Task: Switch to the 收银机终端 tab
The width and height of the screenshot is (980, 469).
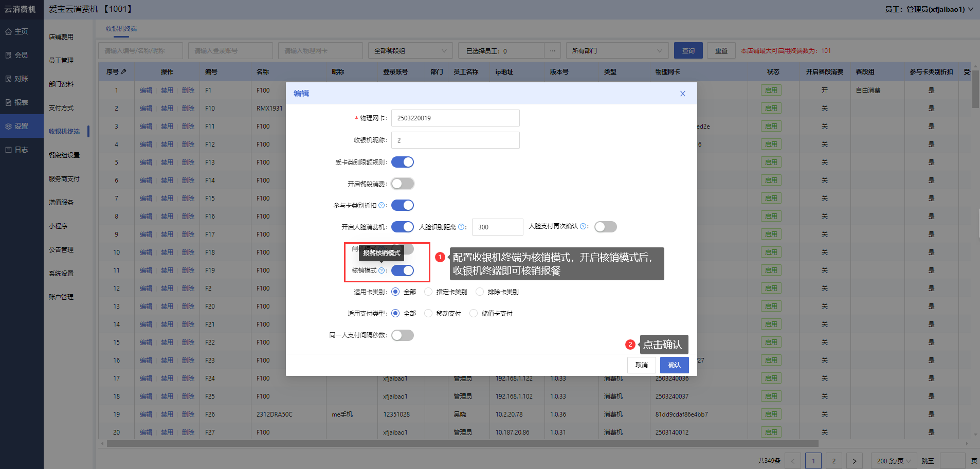Action: coord(121,29)
